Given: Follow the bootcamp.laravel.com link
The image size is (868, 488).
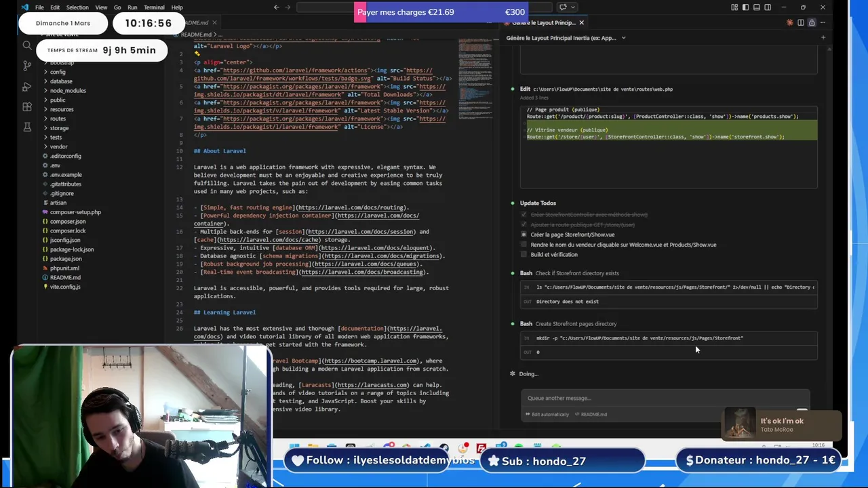Looking at the screenshot, I should (x=370, y=361).
